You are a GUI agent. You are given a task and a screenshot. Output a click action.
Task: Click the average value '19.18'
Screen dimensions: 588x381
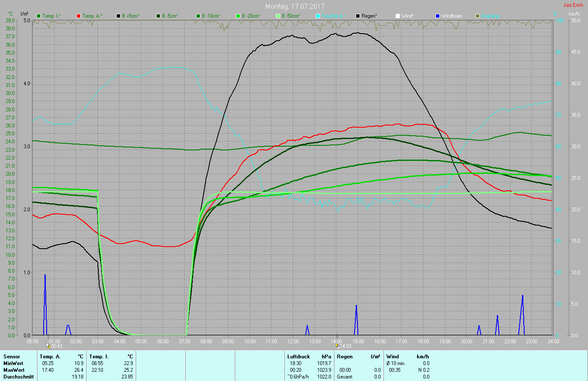pyautogui.click(x=77, y=377)
